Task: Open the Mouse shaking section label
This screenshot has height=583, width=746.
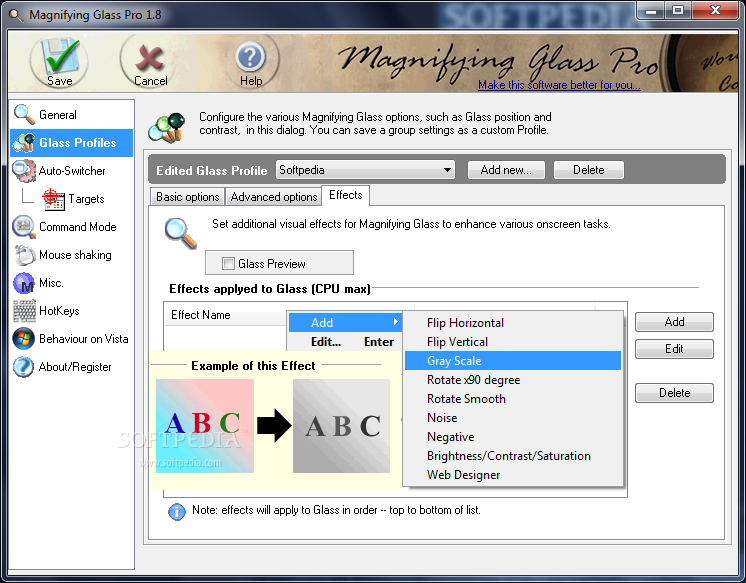Action: (x=75, y=255)
